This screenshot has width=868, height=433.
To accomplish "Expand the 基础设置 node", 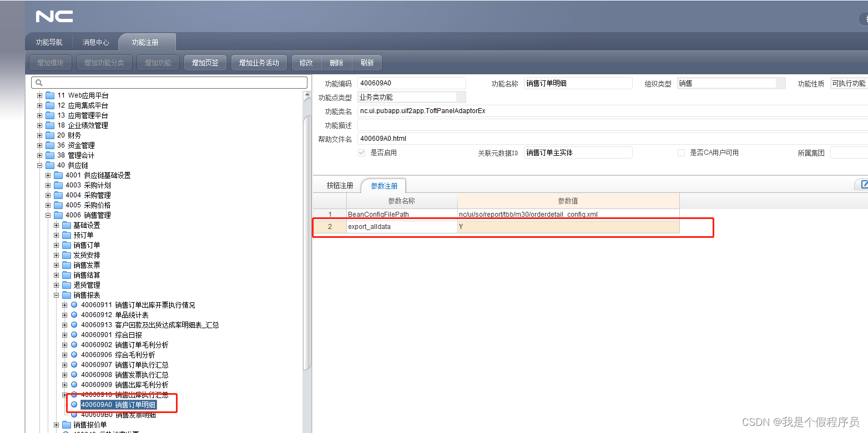I will tap(56, 225).
